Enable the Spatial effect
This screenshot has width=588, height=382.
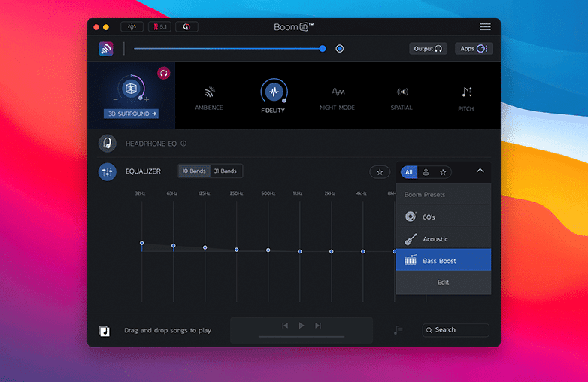[402, 98]
